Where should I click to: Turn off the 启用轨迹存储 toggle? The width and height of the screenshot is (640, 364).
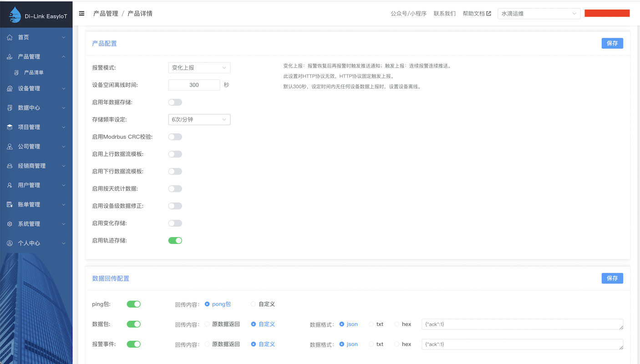pyautogui.click(x=175, y=241)
